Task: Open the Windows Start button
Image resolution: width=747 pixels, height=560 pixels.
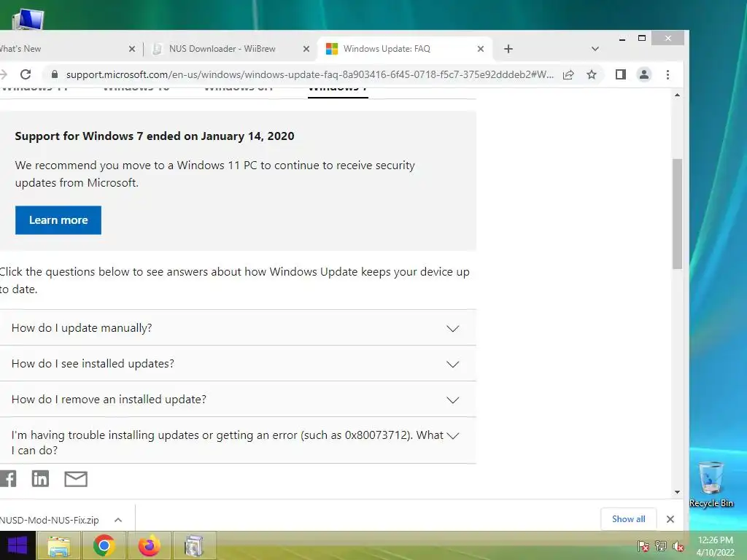Action: [x=18, y=545]
